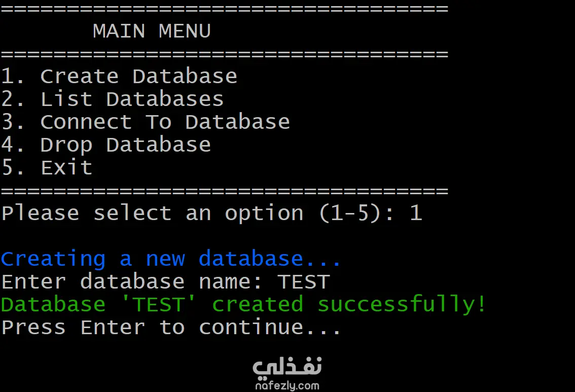This screenshot has width=575, height=392.
Task: Choose the Drop Database menu option
Action: 125,145
